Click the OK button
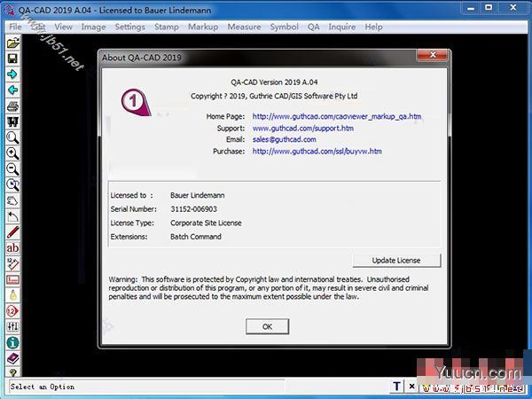Viewport: 532px width, 399px height. coord(268,326)
